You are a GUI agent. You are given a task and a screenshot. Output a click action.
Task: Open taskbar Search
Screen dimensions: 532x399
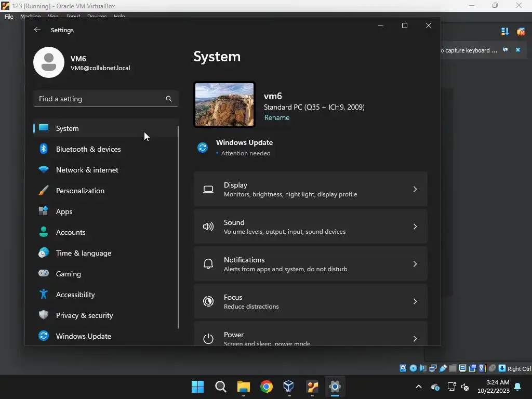tap(220, 387)
